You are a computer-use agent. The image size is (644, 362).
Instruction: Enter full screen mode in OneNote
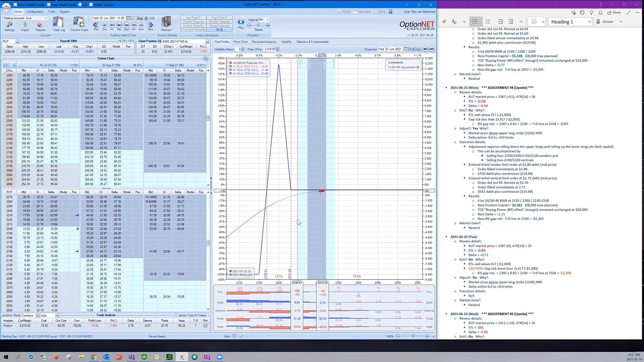tap(628, 12)
